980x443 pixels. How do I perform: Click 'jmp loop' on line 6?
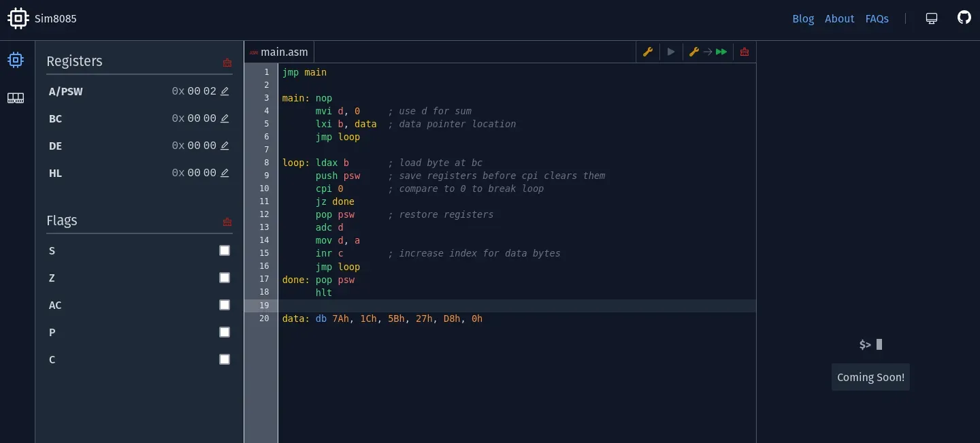338,137
